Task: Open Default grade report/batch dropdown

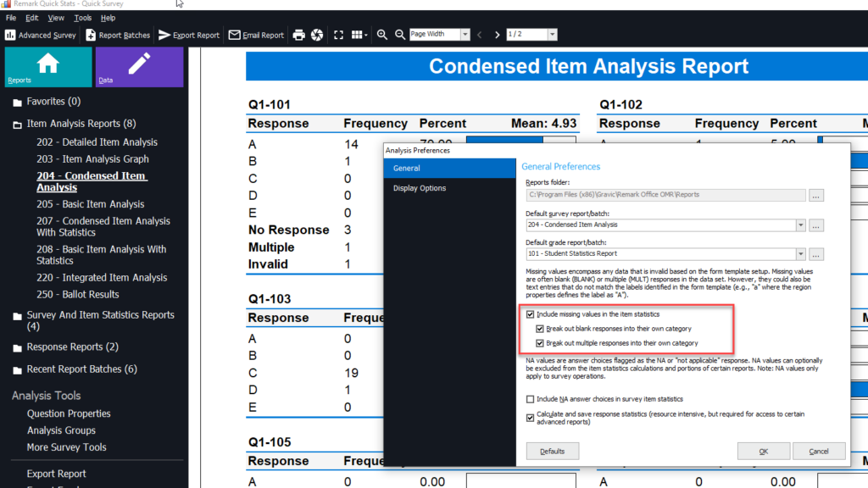Action: click(x=800, y=254)
